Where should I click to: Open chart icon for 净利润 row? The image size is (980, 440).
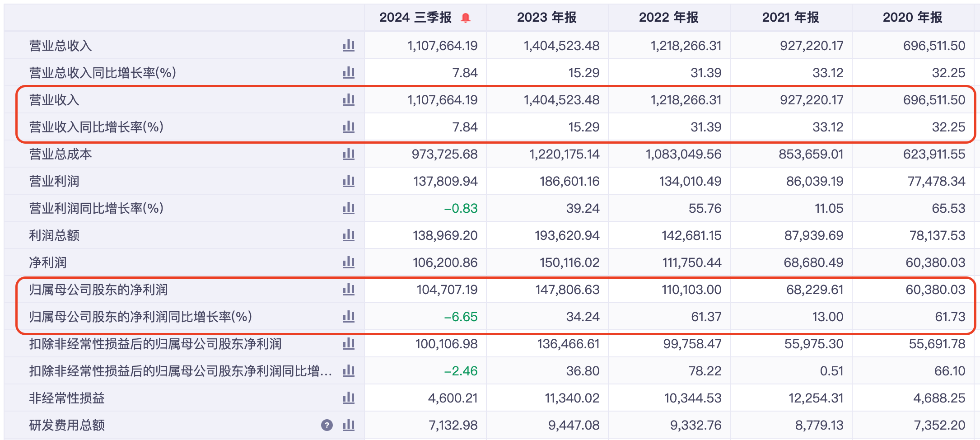tap(348, 262)
